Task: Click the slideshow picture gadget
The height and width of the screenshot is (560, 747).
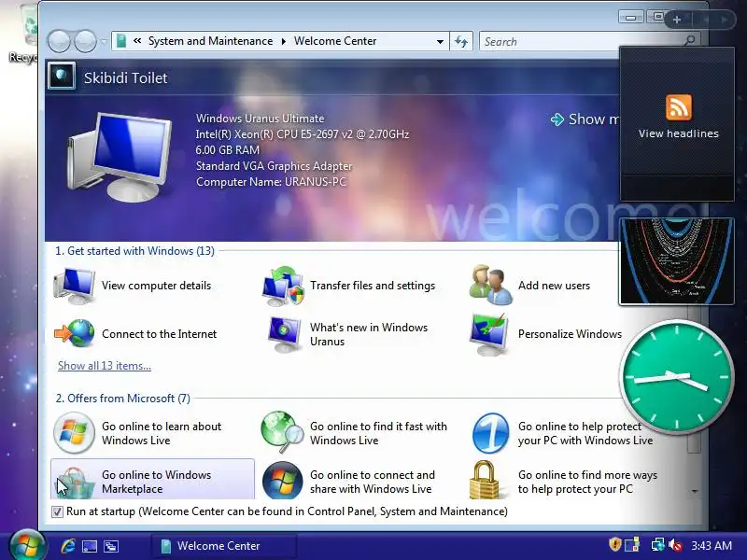Action: pyautogui.click(x=676, y=261)
